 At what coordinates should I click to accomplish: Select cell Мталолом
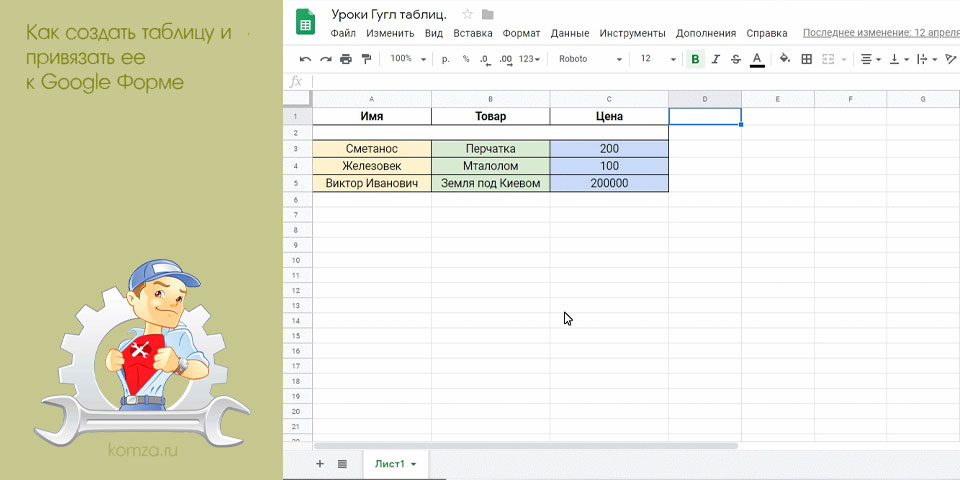point(490,166)
